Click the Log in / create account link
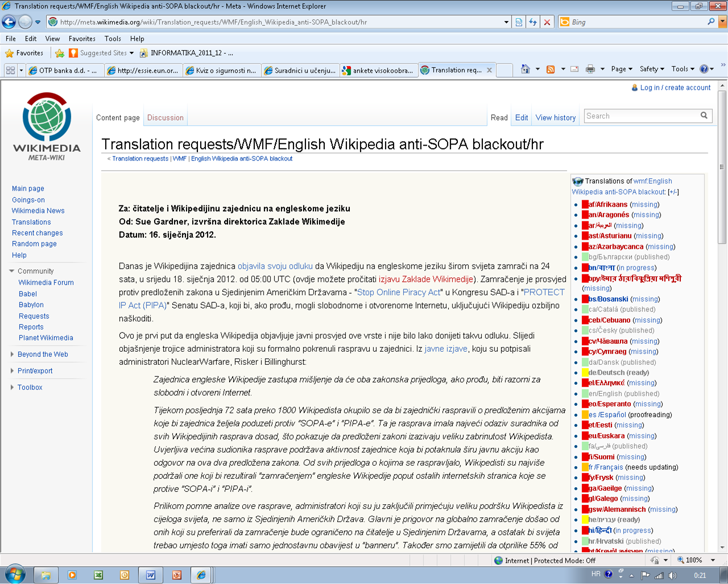The height and width of the screenshot is (584, 728). pos(675,88)
